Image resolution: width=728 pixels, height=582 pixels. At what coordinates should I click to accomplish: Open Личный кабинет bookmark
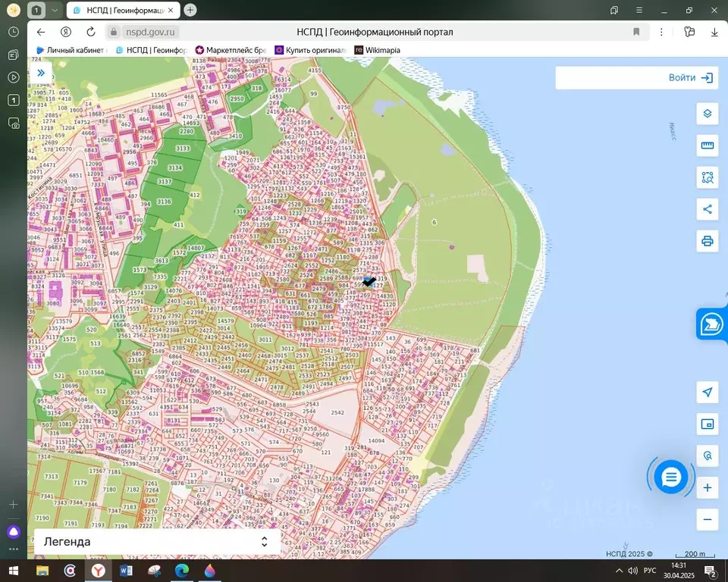71,50
